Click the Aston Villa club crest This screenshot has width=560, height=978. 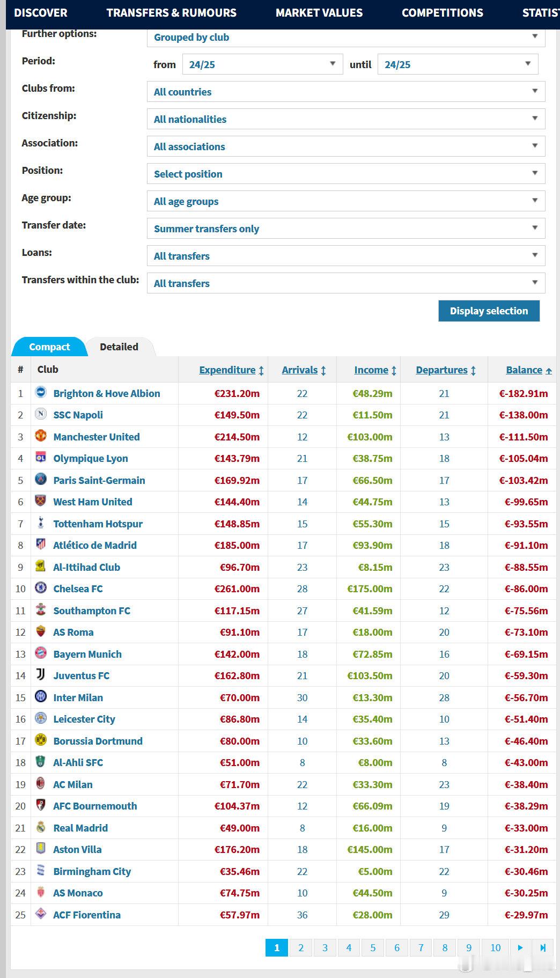41,848
